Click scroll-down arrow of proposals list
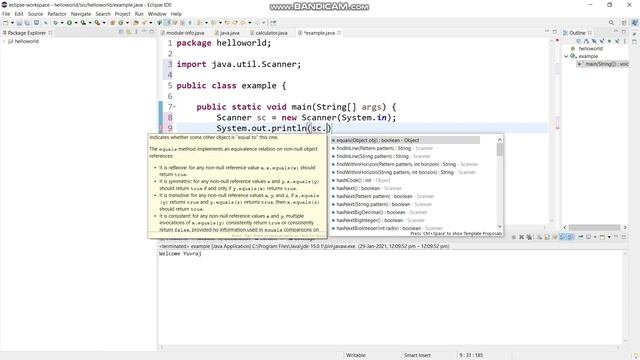640x360 pixels. point(500,227)
